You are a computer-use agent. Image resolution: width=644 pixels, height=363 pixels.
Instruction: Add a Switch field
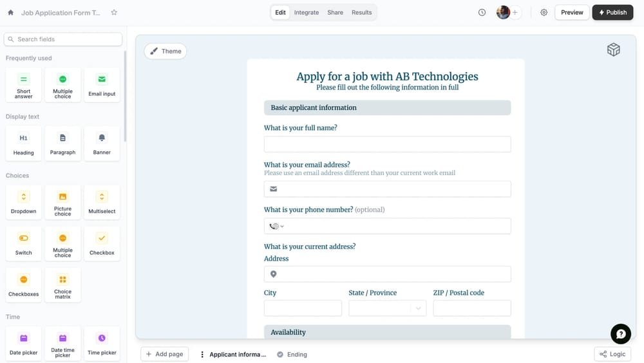coord(24,243)
